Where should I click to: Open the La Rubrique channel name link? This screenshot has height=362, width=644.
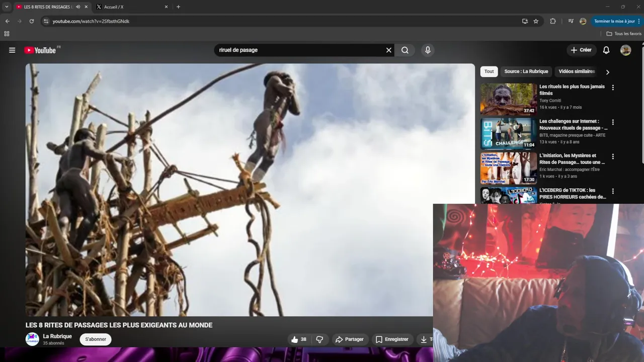tap(57, 336)
